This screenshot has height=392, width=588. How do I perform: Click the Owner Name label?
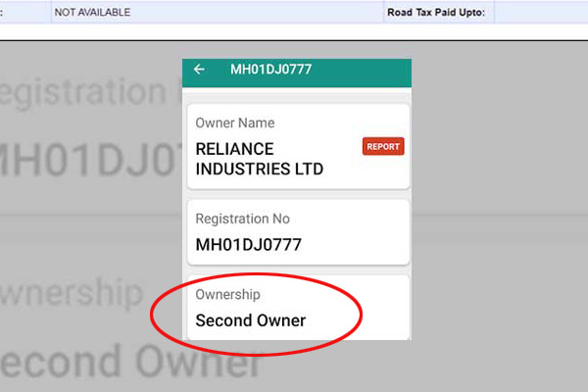coord(235,123)
